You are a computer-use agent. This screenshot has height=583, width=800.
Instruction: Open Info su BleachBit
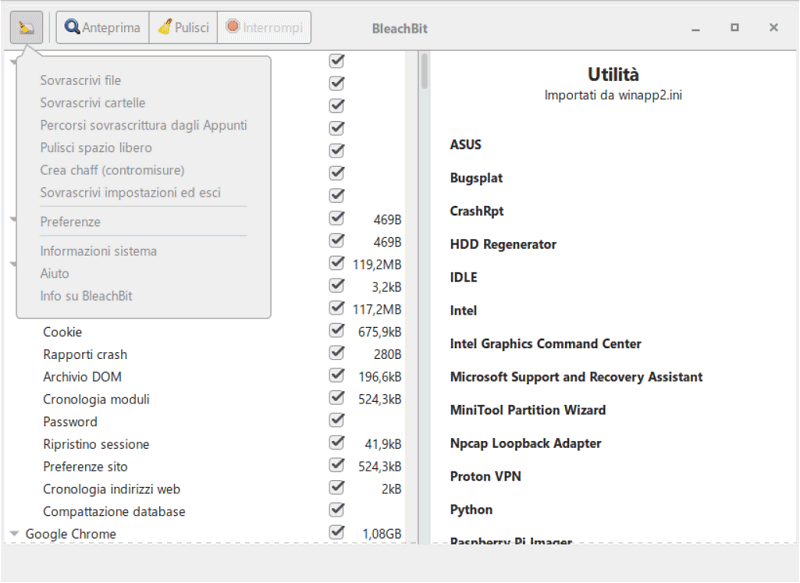[x=86, y=296]
